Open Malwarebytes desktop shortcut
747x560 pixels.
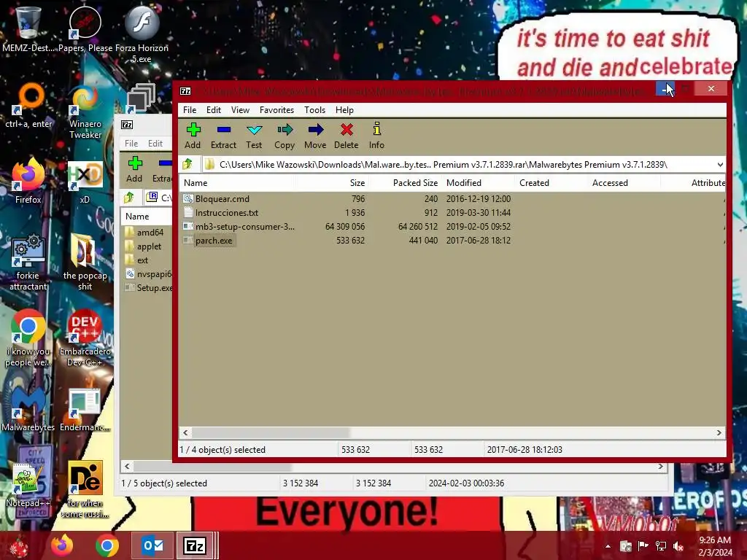[x=28, y=410]
